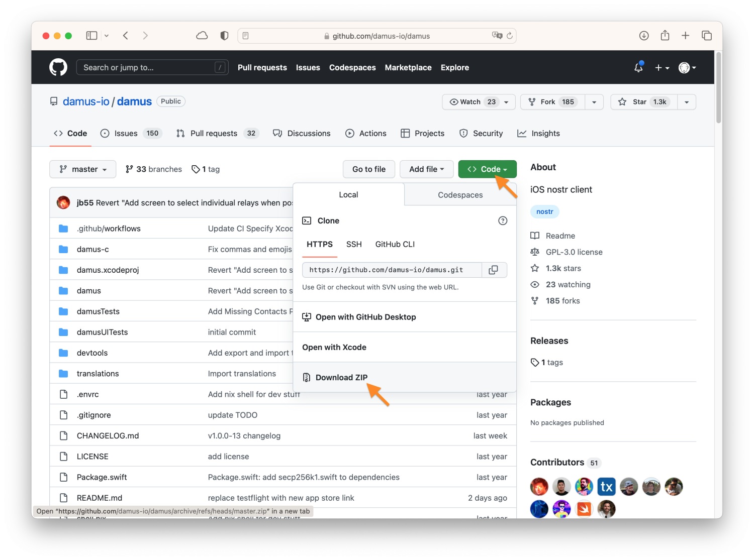The width and height of the screenshot is (754, 560).
Task: Open the tx contributor avatar
Action: coord(607,487)
